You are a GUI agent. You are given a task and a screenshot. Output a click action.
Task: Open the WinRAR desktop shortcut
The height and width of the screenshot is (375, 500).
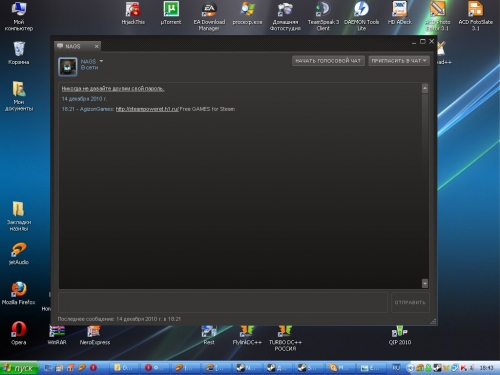(x=57, y=335)
